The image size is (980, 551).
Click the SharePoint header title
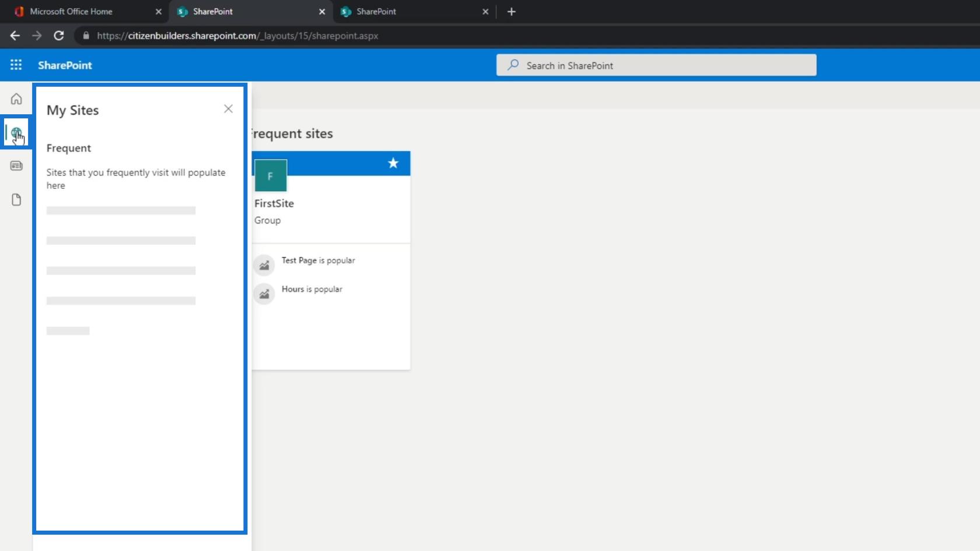point(65,65)
